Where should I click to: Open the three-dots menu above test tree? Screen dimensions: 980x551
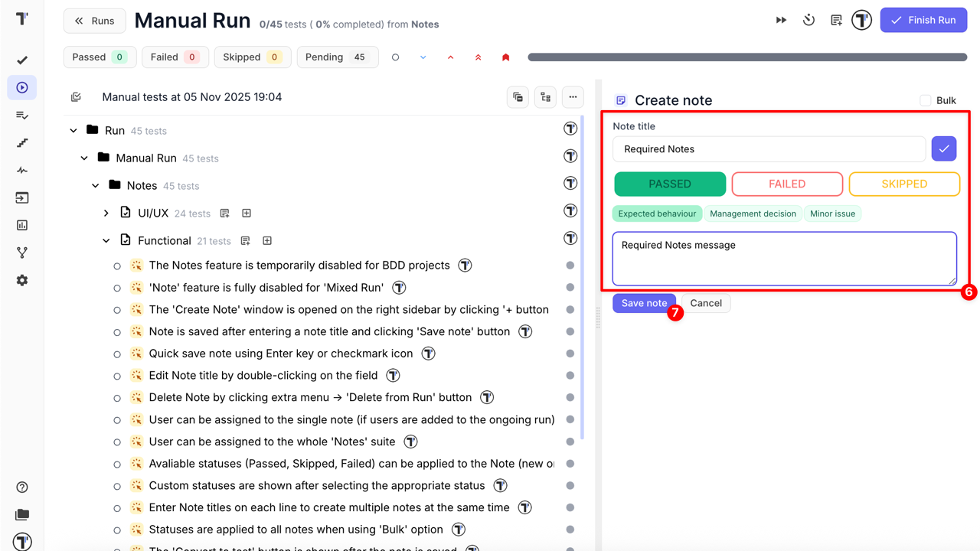click(573, 97)
